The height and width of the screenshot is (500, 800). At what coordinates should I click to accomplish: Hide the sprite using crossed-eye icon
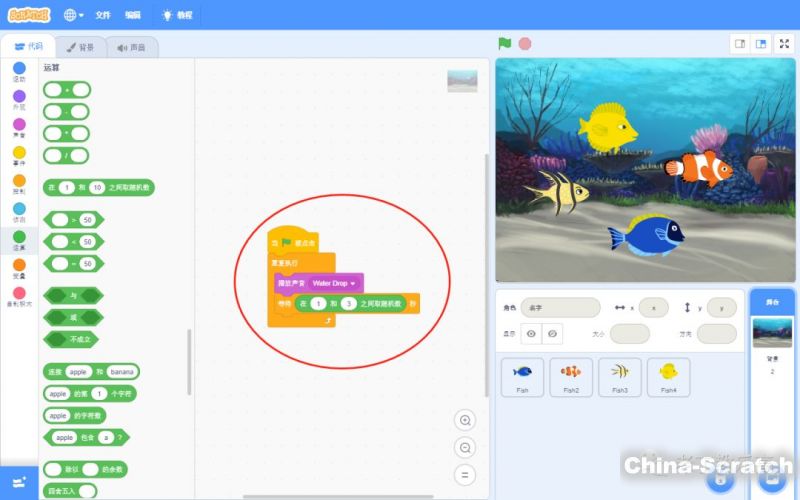(552, 333)
